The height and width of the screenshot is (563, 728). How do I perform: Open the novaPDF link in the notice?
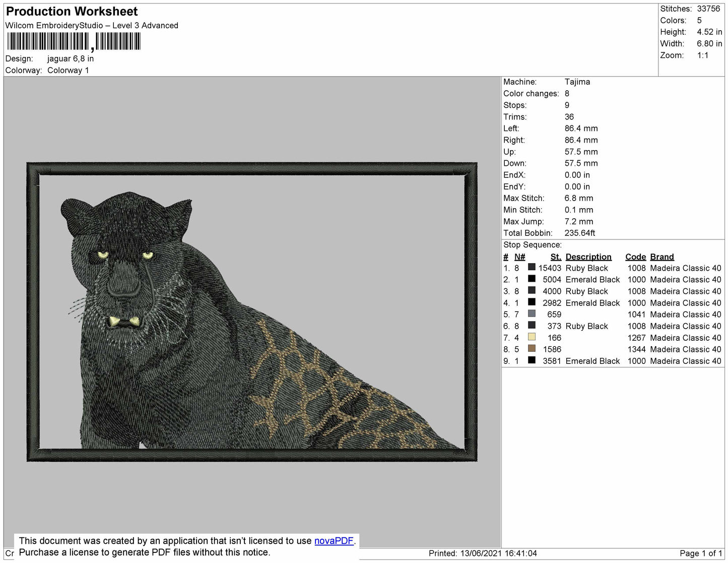tap(334, 541)
